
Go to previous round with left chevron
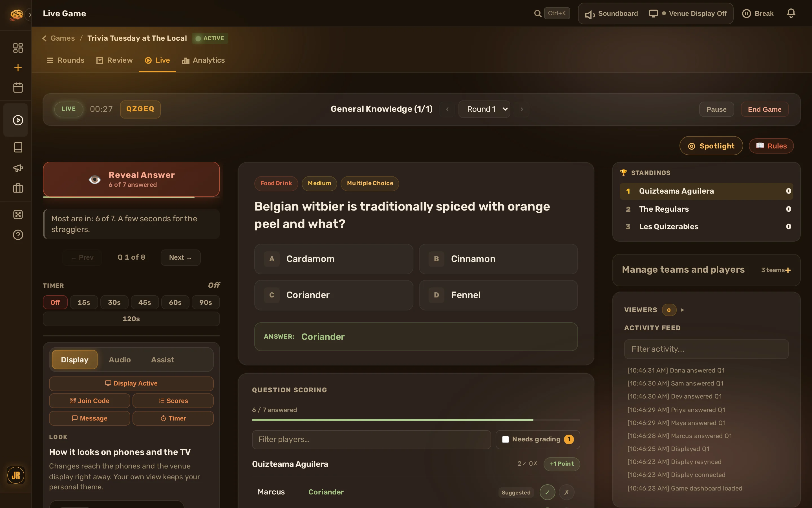[447, 109]
